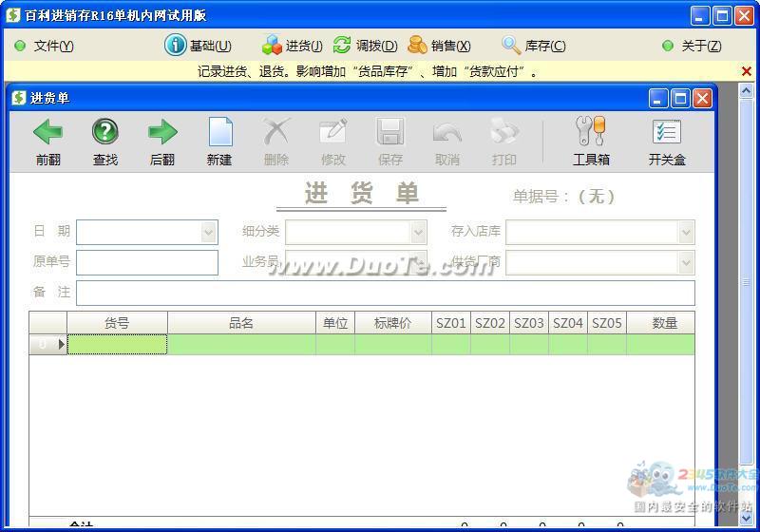Click the 备注 remarks input field
The height and width of the screenshot is (532, 760).
(x=386, y=294)
